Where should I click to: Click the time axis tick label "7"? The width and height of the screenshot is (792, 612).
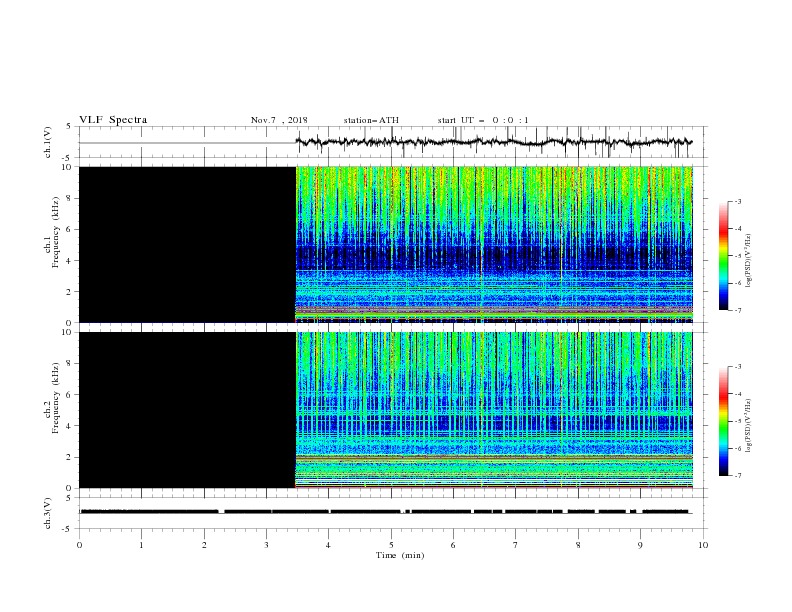516,545
